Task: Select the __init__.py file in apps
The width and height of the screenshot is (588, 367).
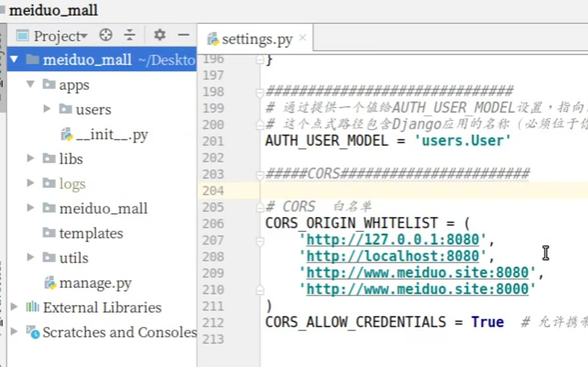Action: tap(111, 135)
